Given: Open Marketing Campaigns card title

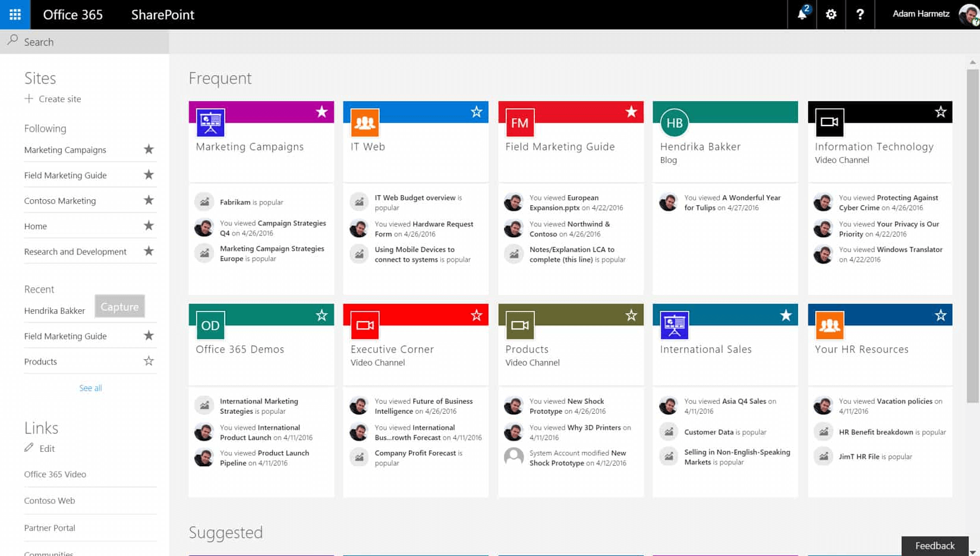Looking at the screenshot, I should click(x=250, y=146).
